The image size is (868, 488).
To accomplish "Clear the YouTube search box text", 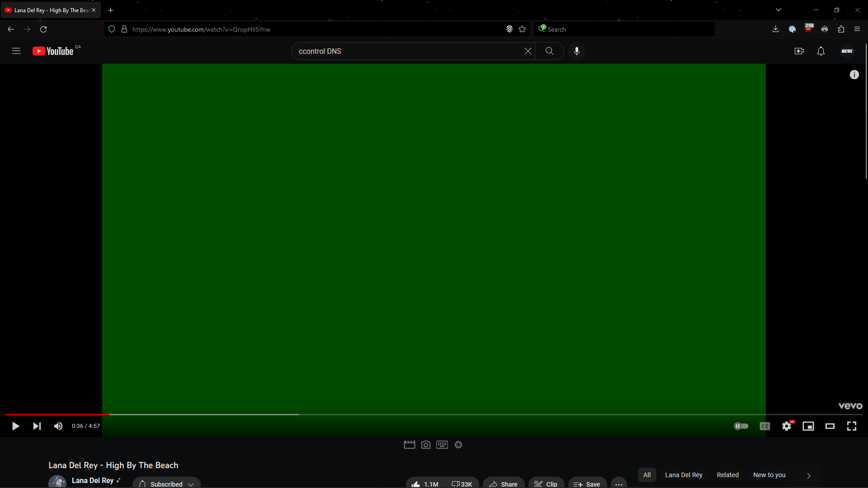I will pos(528,51).
